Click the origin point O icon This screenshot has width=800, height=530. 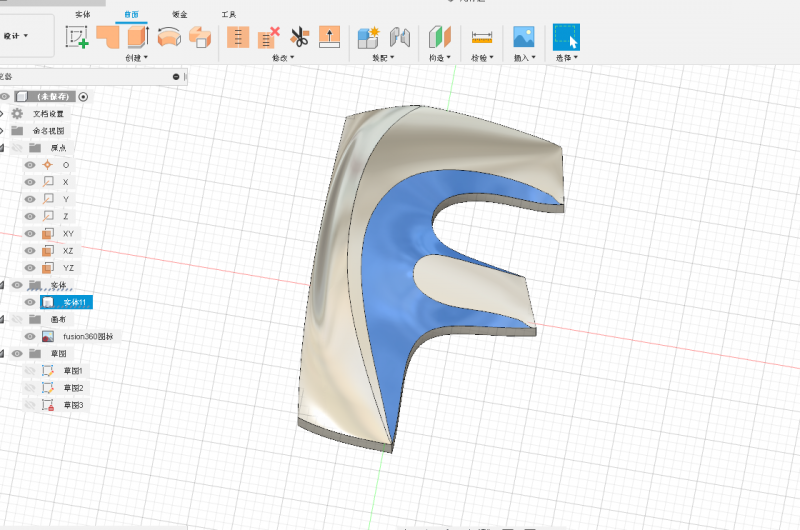pos(47,165)
